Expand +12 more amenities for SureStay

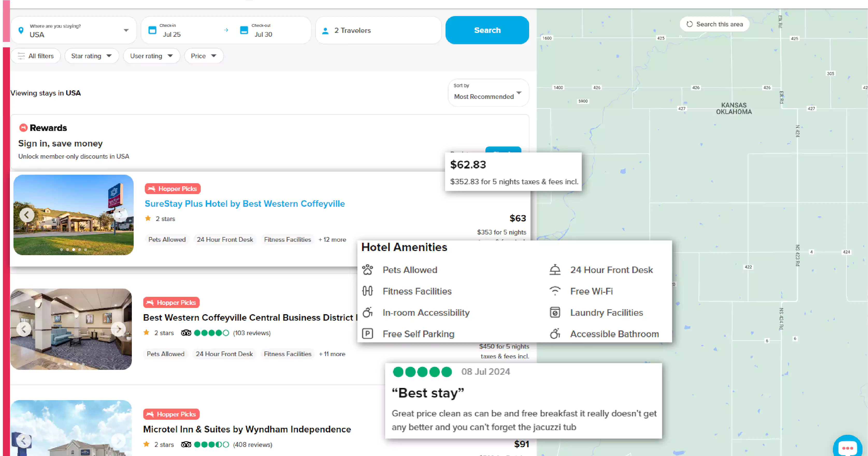click(332, 239)
